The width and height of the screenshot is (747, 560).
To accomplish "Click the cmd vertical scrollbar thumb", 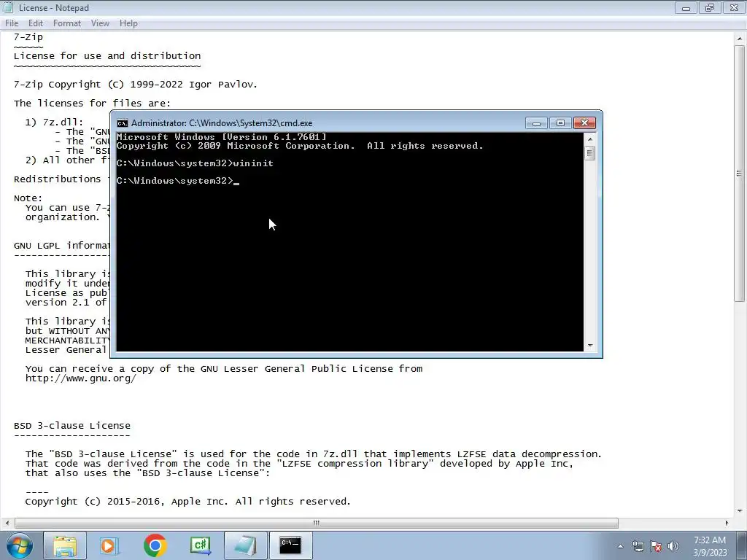I will coord(589,153).
